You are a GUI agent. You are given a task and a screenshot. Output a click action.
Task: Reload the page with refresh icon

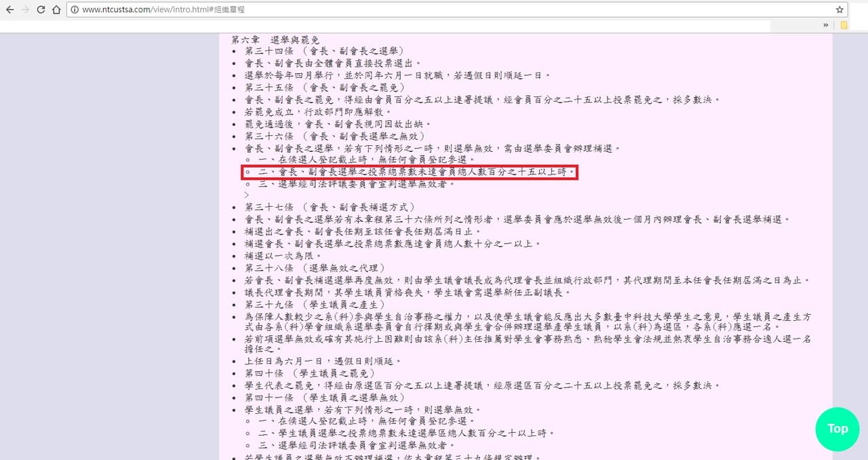(x=41, y=9)
